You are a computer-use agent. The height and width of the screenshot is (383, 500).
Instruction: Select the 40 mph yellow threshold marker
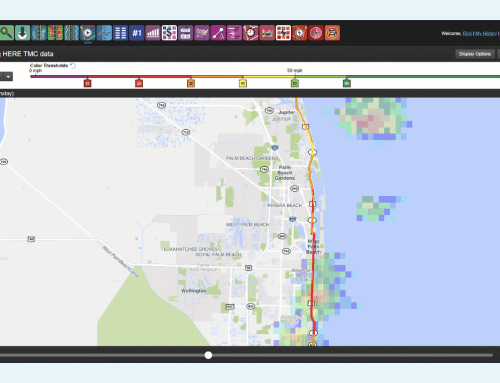pos(243,83)
